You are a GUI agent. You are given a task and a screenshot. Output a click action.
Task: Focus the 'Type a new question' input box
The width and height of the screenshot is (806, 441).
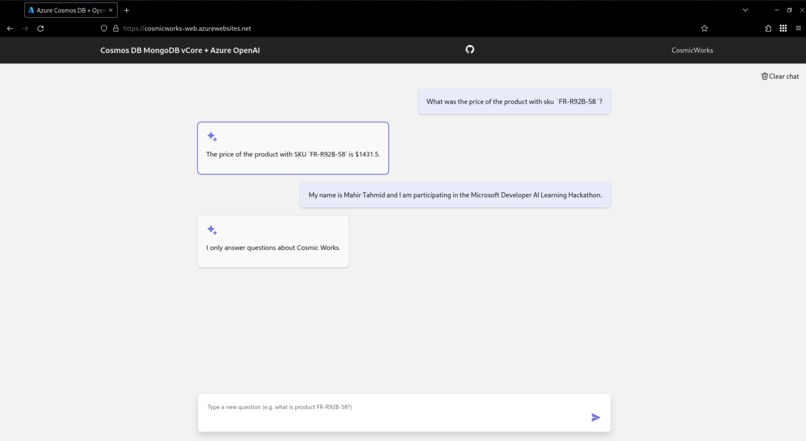pos(404,413)
